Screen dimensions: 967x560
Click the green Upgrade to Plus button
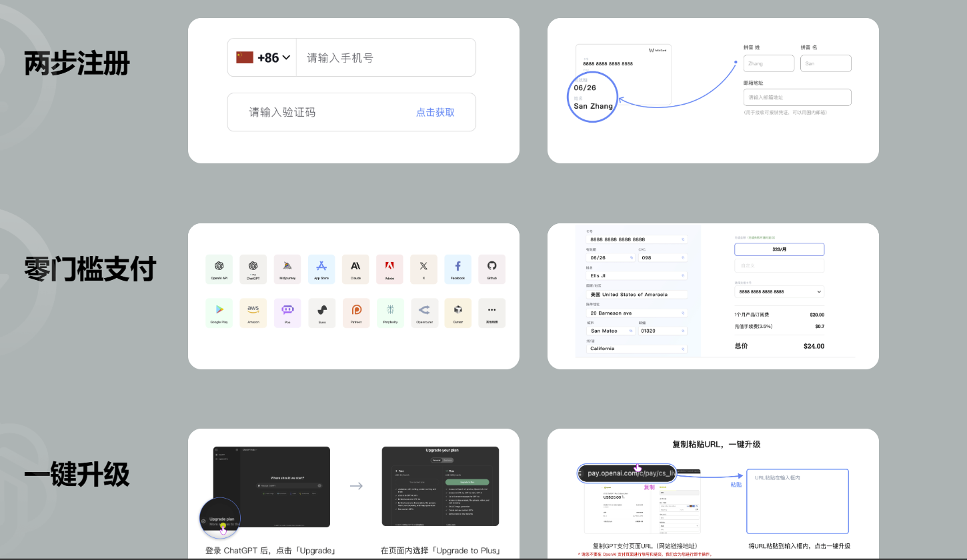point(467,482)
